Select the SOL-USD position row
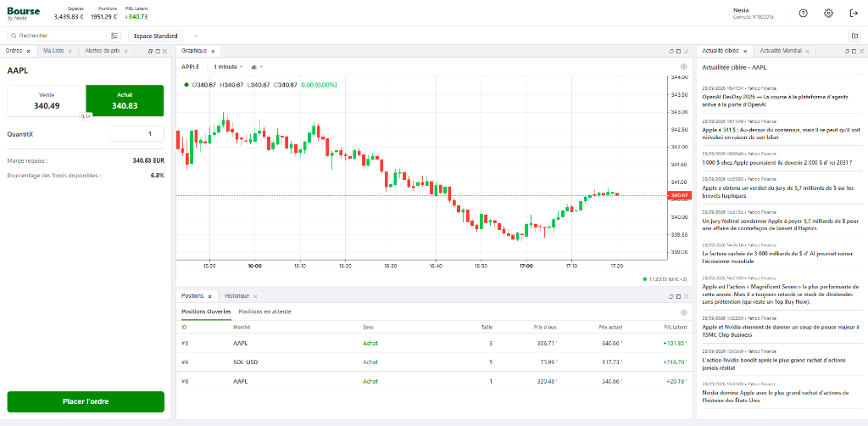Image resolution: width=868 pixels, height=426 pixels. (x=434, y=362)
